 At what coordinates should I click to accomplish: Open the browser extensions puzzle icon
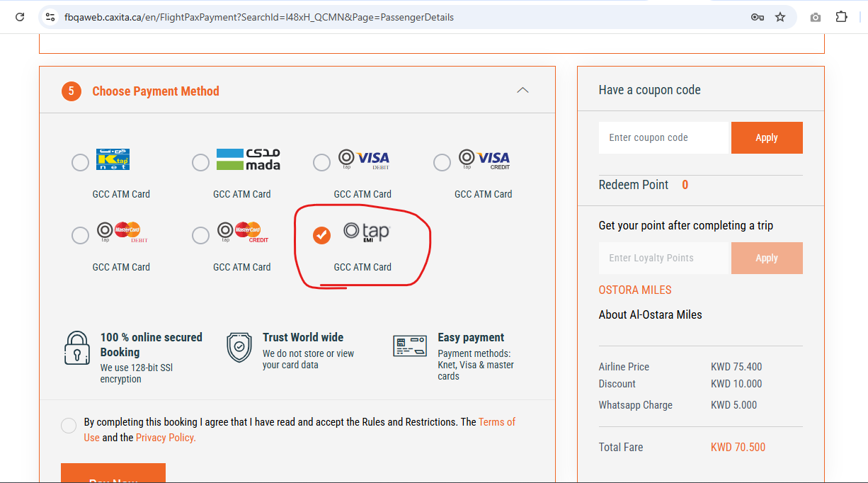[841, 17]
